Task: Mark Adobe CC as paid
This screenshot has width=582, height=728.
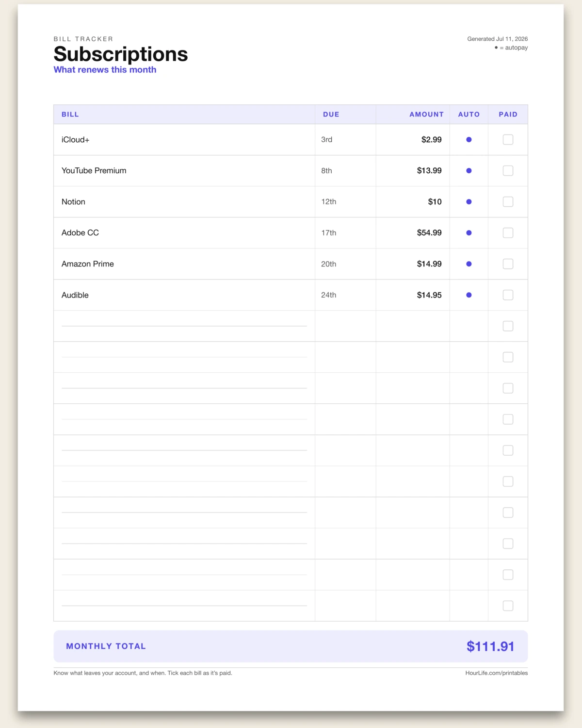Action: (x=508, y=233)
